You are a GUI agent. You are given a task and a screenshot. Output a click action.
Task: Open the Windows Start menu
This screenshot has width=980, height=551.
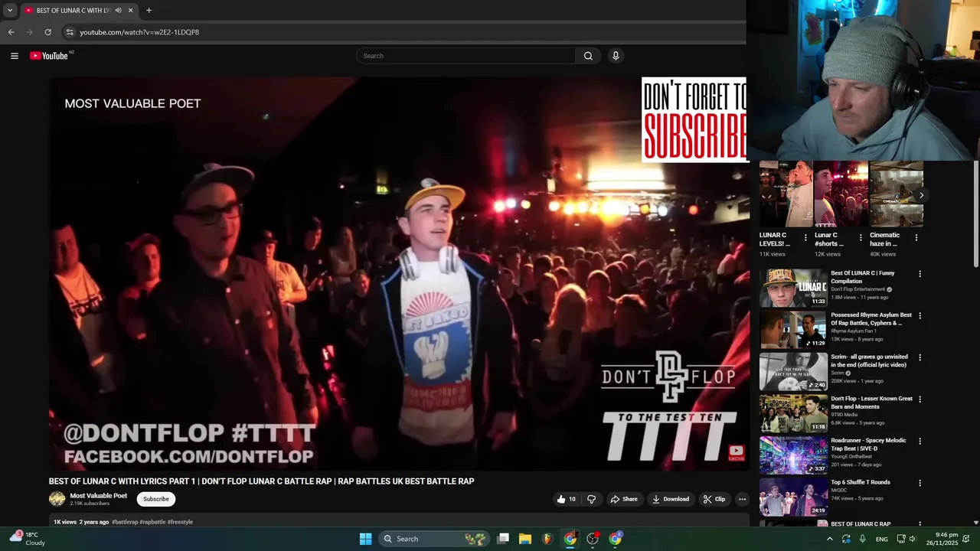(366, 539)
